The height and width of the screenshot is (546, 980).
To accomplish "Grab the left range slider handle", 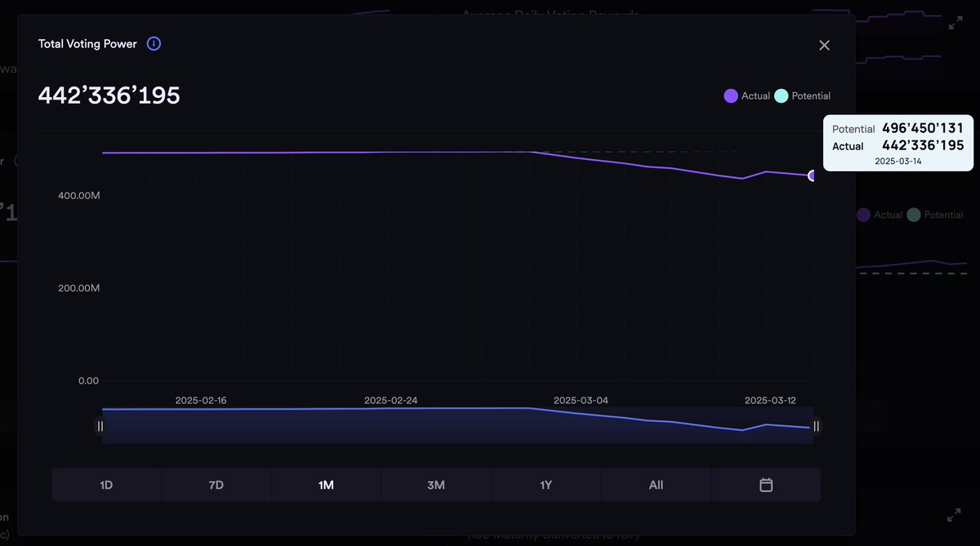I will (x=100, y=426).
